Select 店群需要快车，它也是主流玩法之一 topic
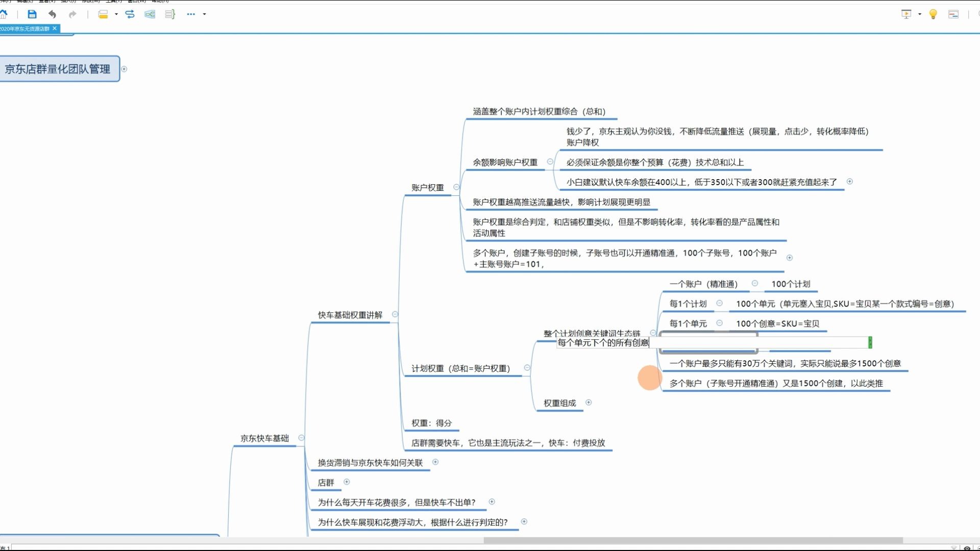 pyautogui.click(x=508, y=443)
